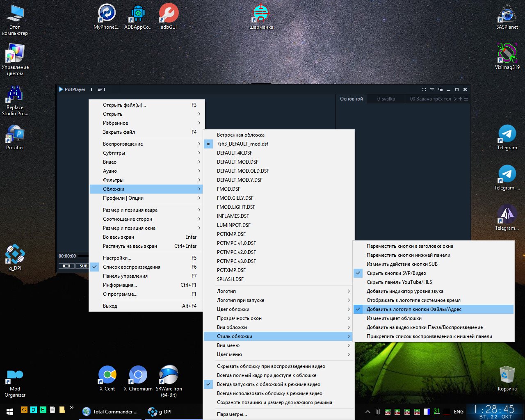Uncheck Добавить в логотип кнопки Файлы/Адрес
Image resolution: width=525 pixels, height=420 pixels.
pos(434,309)
